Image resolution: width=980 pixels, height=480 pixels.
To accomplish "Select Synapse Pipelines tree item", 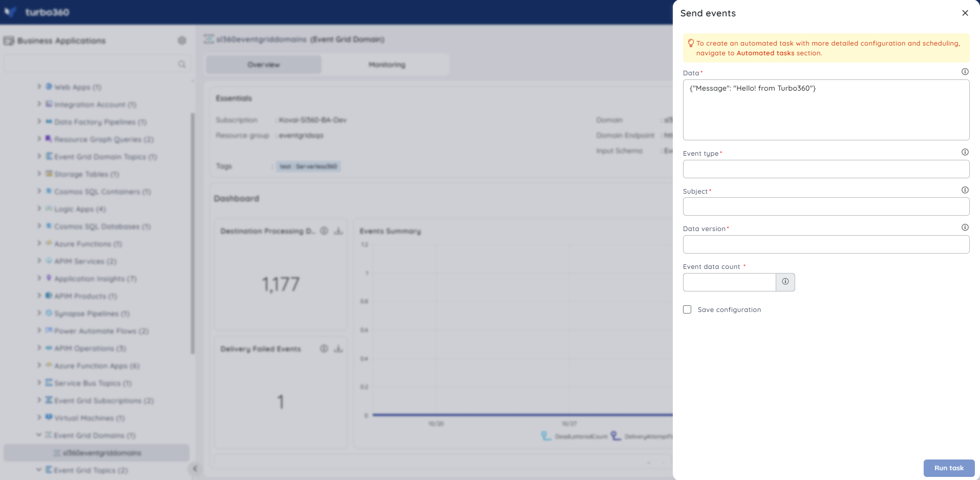I will [x=92, y=314].
